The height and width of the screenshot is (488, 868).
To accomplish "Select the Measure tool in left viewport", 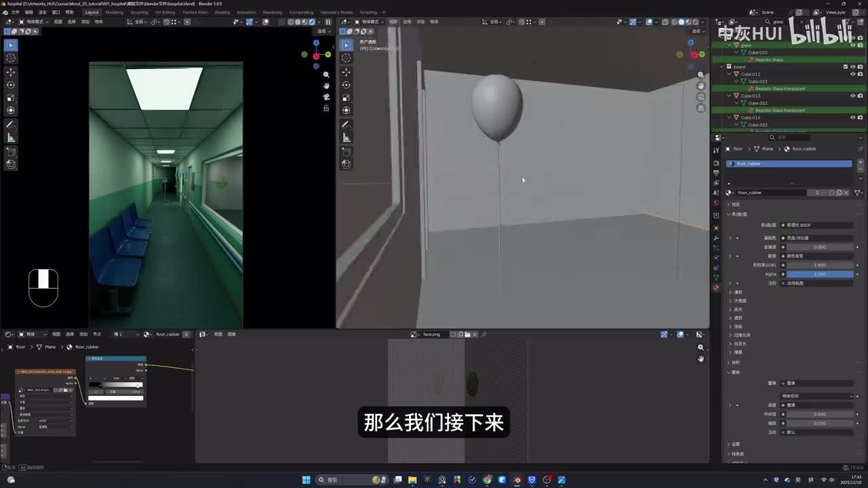I will point(11,138).
